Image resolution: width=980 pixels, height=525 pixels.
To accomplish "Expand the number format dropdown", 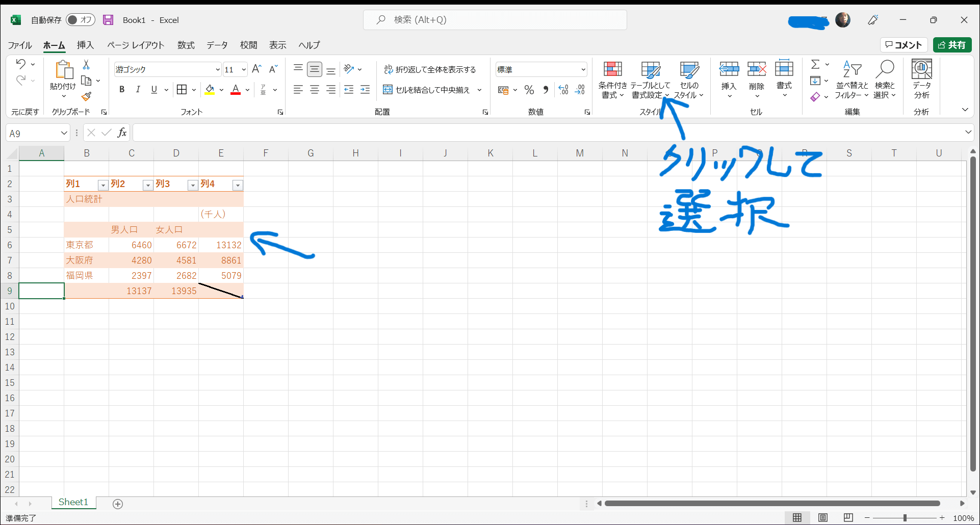I will (583, 70).
